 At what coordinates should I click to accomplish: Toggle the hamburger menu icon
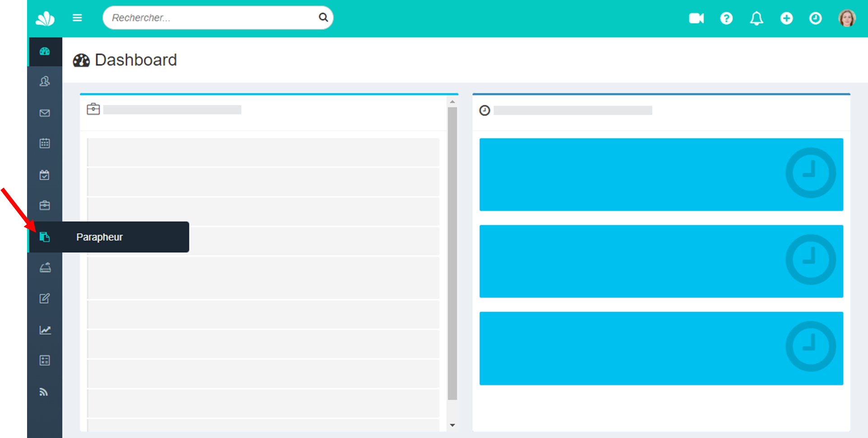pos(77,18)
